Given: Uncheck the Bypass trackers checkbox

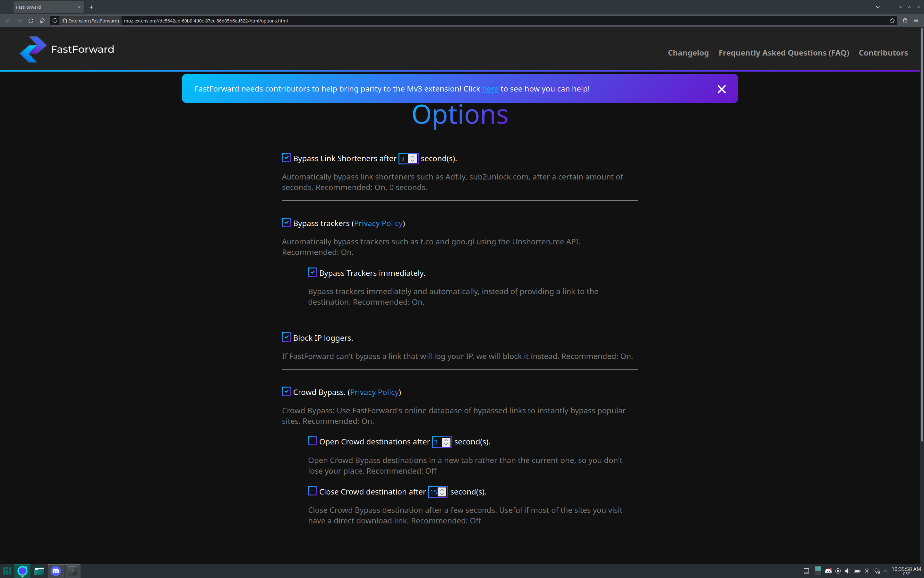Looking at the screenshot, I should pos(287,223).
